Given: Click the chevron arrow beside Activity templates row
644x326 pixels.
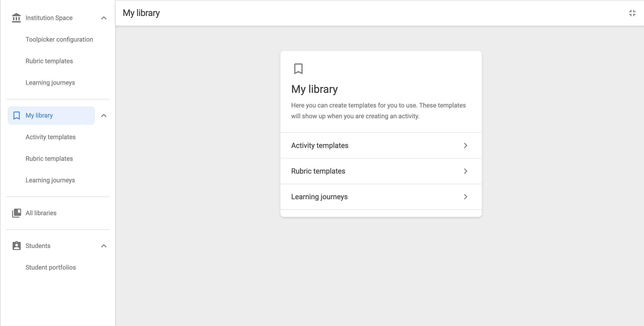Looking at the screenshot, I should (x=466, y=145).
